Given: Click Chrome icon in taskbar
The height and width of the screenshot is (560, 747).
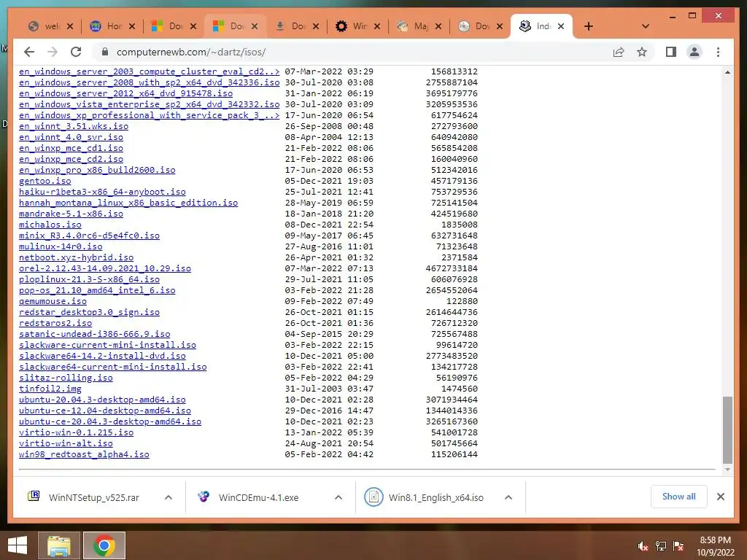Looking at the screenshot, I should pos(104,545).
